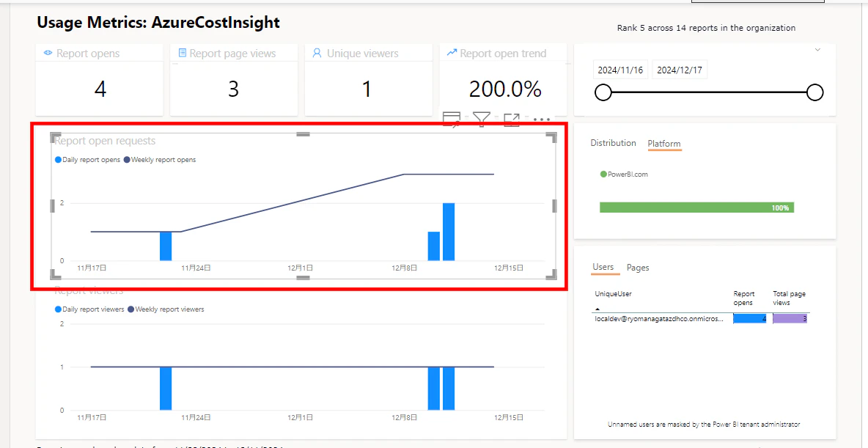This screenshot has height=448, width=868.
Task: Select the Report open requests bar before 11月24日
Action: click(x=166, y=246)
